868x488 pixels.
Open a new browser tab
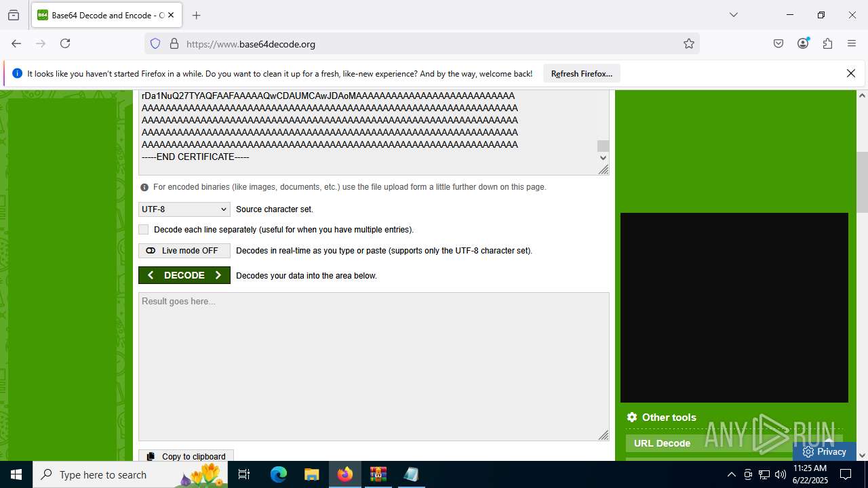click(197, 15)
